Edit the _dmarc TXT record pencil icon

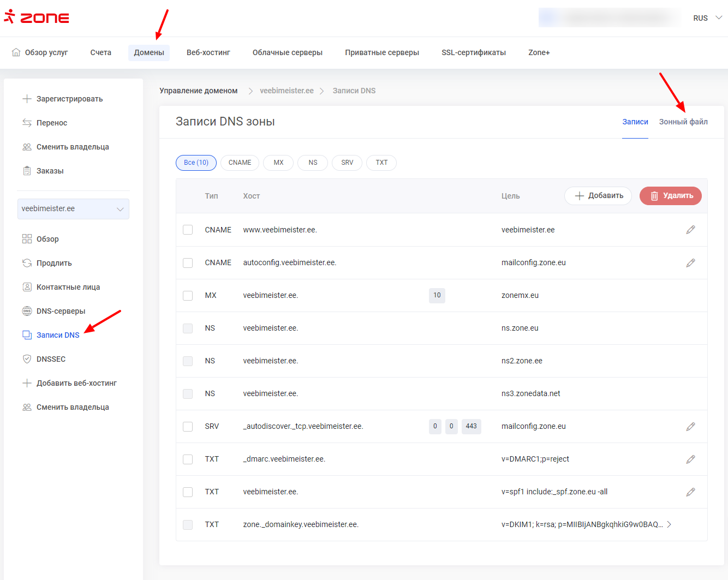(x=690, y=459)
